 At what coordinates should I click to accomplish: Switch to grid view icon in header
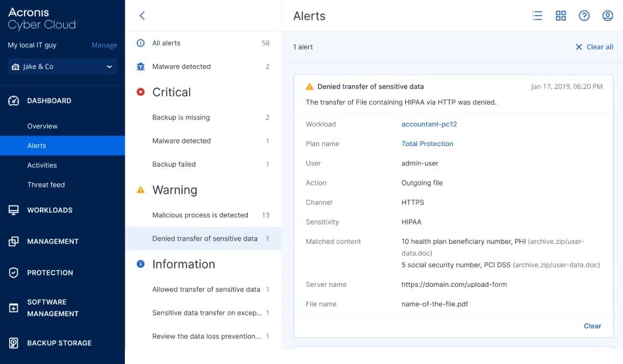pos(561,16)
